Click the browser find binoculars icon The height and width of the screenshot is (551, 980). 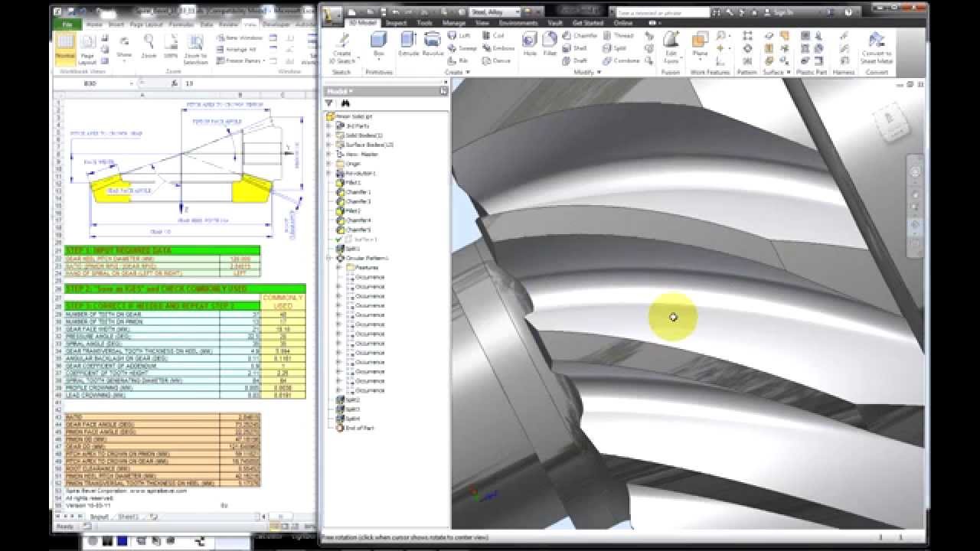[x=345, y=103]
